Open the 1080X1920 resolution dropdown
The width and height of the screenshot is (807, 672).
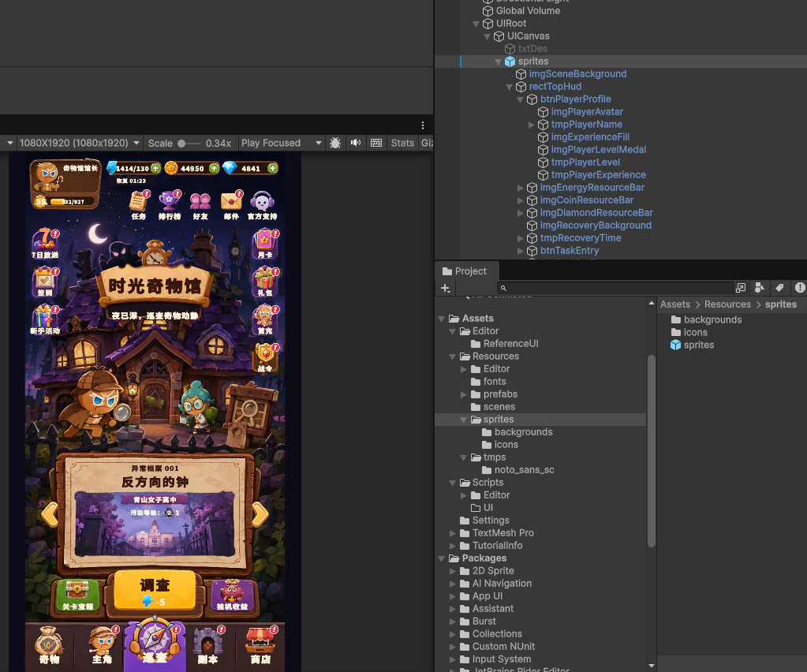79,143
